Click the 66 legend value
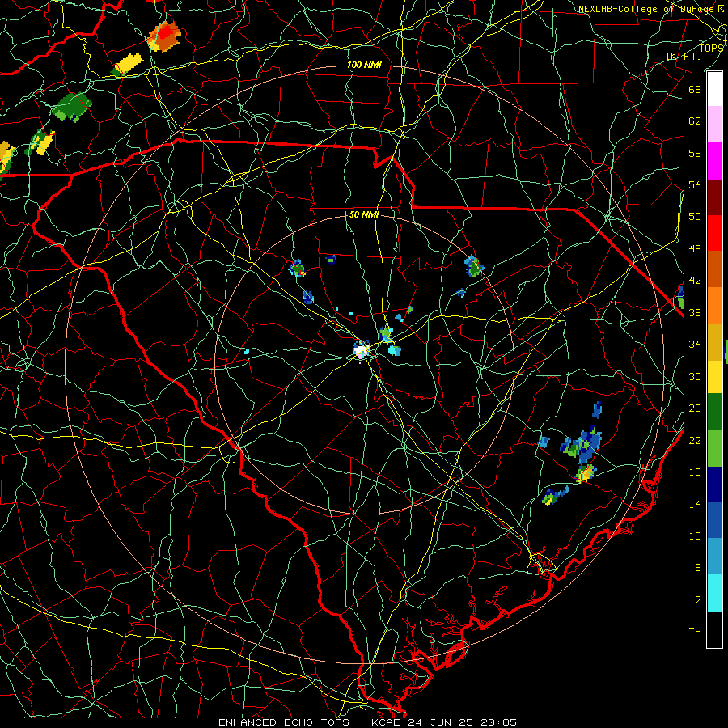 (695, 89)
